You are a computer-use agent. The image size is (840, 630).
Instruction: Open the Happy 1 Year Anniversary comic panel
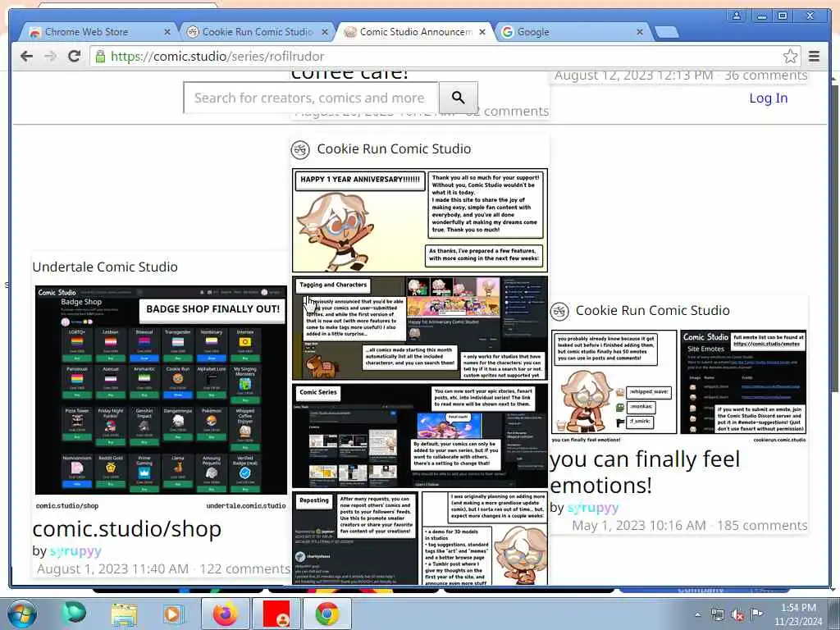pyautogui.click(x=420, y=220)
